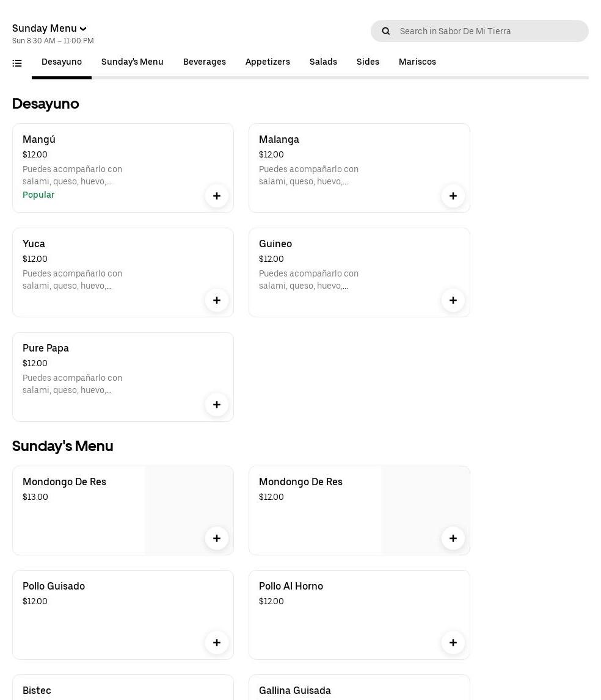
Task: Jump to the Salads section
Action: 323,62
